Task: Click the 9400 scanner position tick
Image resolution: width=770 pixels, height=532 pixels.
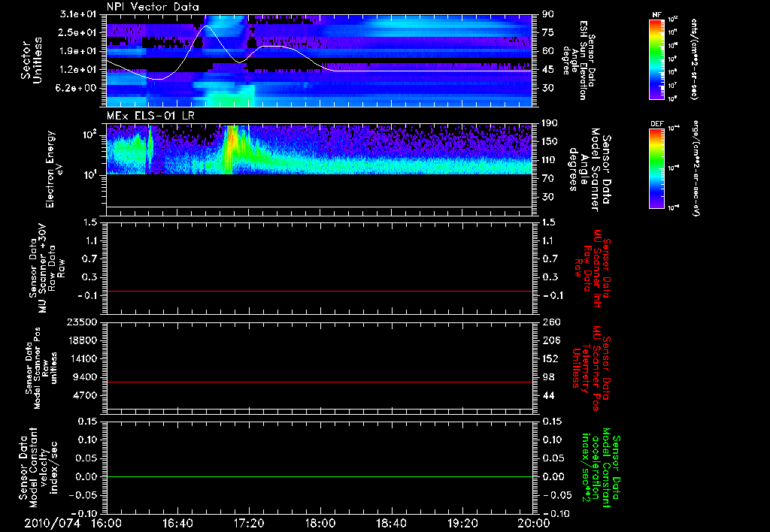Action: 84,377
